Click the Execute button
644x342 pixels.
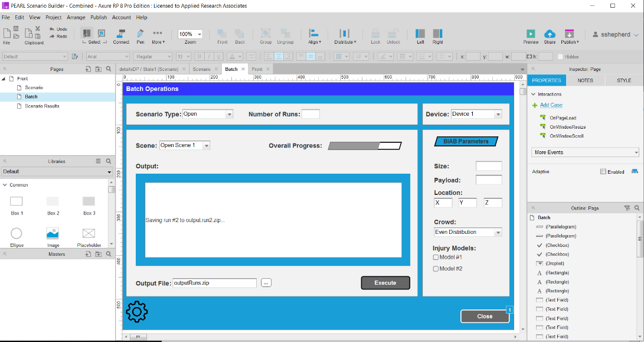click(x=385, y=283)
